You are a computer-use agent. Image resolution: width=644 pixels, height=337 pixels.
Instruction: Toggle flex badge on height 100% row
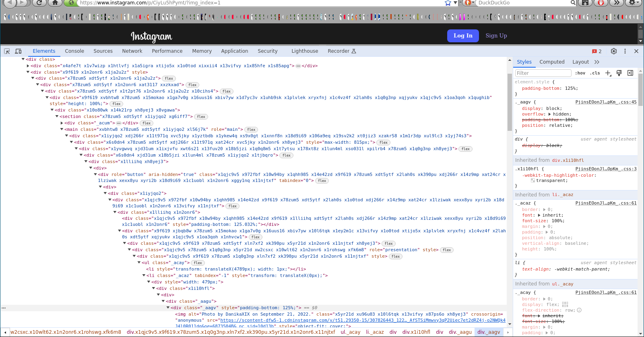click(x=117, y=104)
